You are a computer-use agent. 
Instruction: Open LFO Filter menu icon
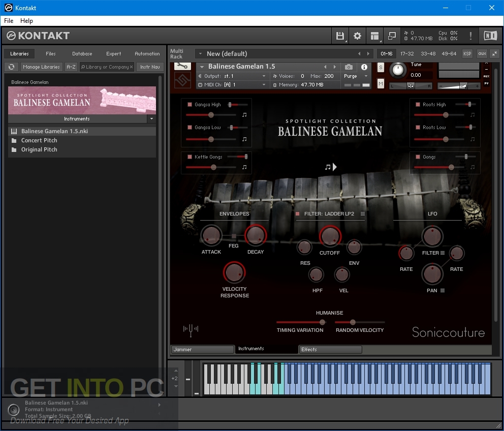tap(443, 253)
